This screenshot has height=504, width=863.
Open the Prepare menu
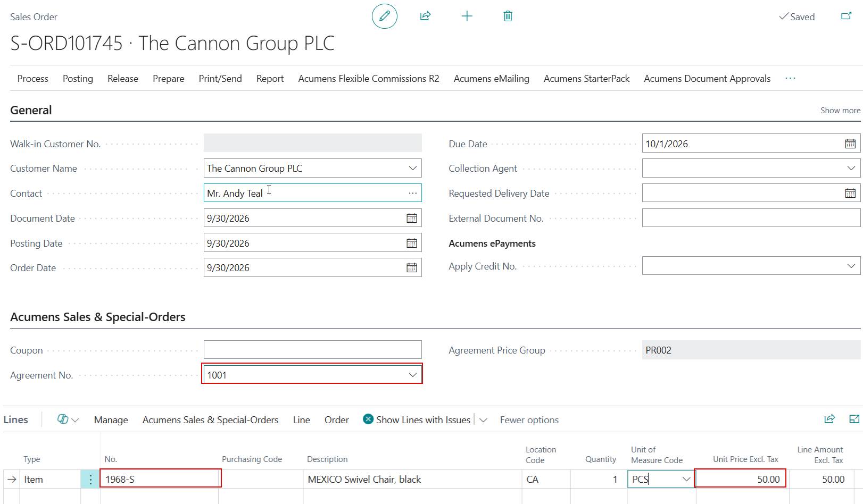coord(169,79)
